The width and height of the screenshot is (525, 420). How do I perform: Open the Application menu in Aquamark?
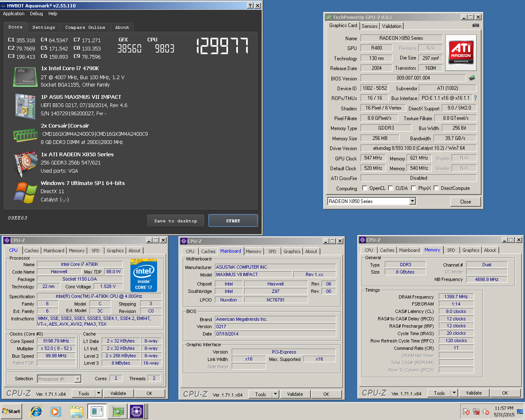point(14,14)
